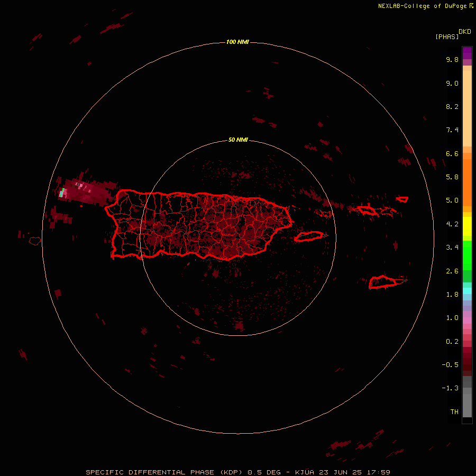
Task: Select the 9.8 value on the scale
Action: point(452,59)
